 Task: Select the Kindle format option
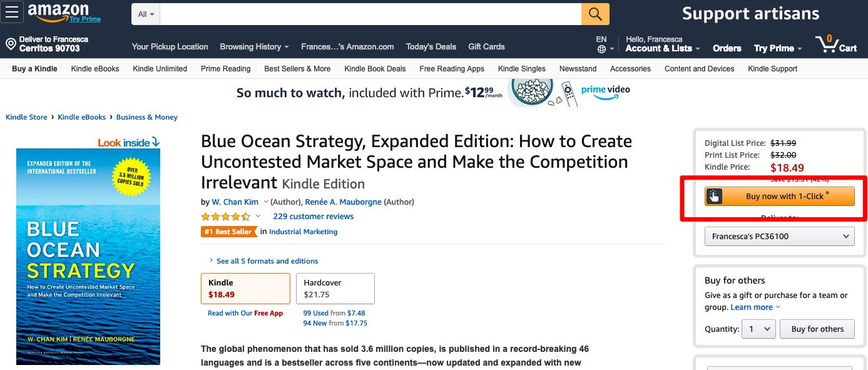[x=245, y=288]
